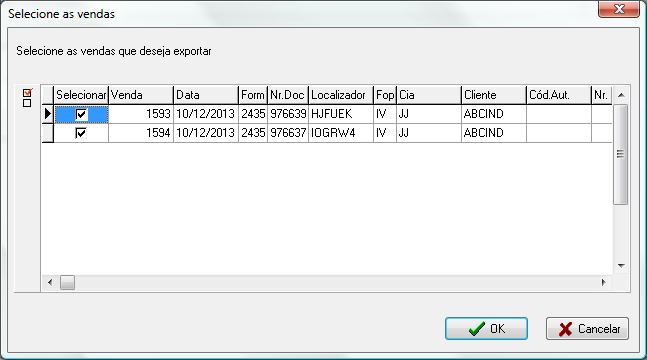Click the Cliente column header
Image resolution: width=647 pixels, height=360 pixels.
(x=494, y=95)
